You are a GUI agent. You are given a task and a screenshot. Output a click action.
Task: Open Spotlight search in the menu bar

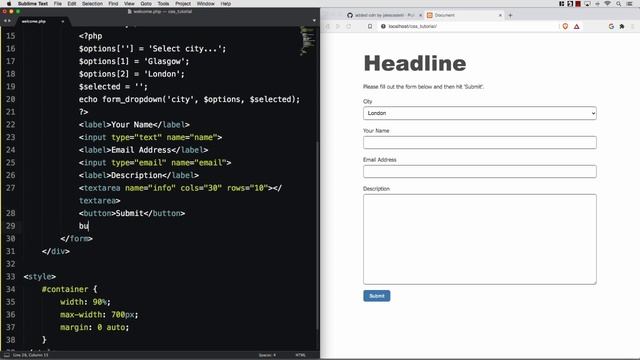[618, 4]
